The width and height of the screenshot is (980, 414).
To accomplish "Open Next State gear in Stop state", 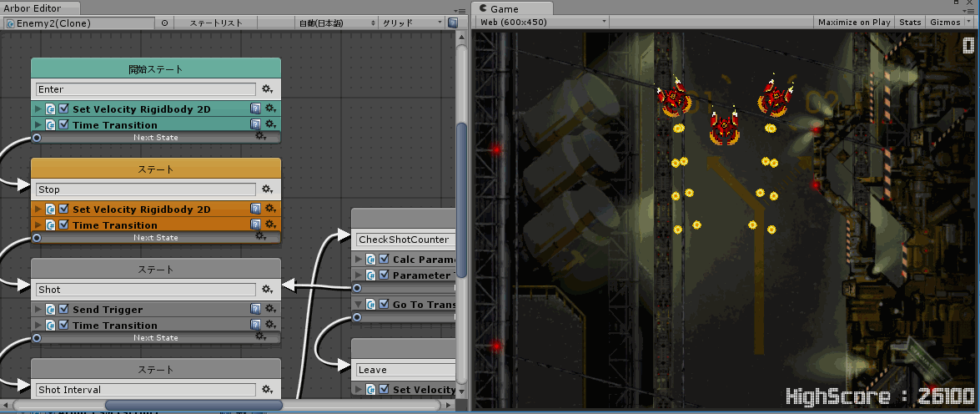I will [x=262, y=236].
